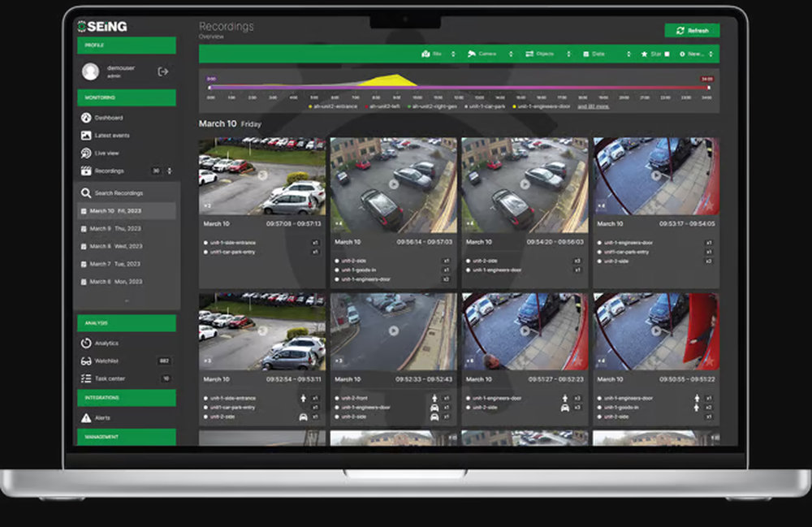Open thumbnail of 09:52:54 - 09:53:11 recording
The width and height of the screenshot is (812, 527).
(x=262, y=332)
